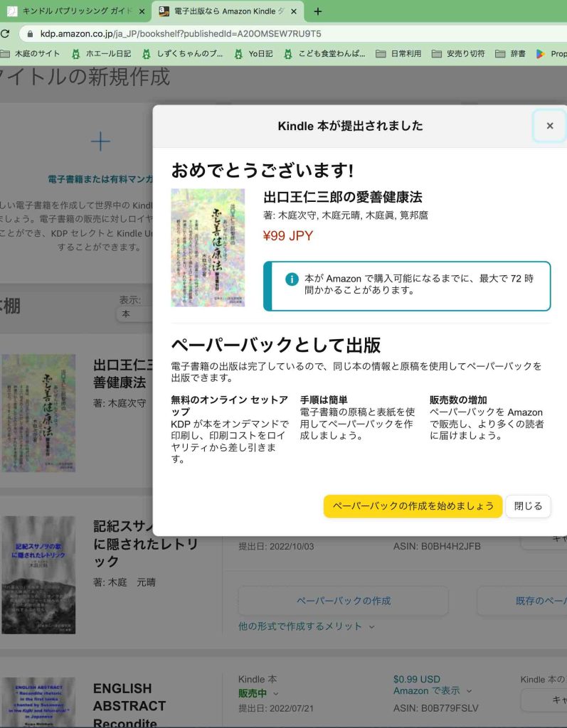
Task: Click $0.99 USD price text
Action: coord(417,679)
